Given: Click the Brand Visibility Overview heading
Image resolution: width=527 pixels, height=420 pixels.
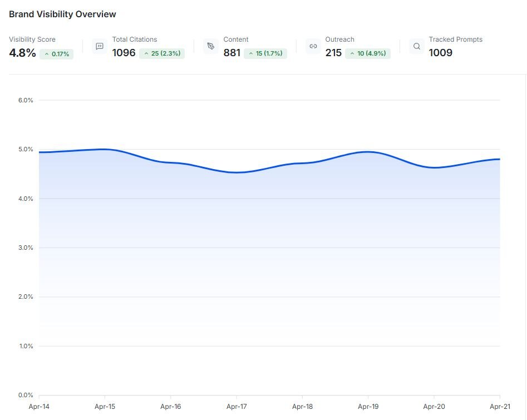Looking at the screenshot, I should click(x=62, y=14).
